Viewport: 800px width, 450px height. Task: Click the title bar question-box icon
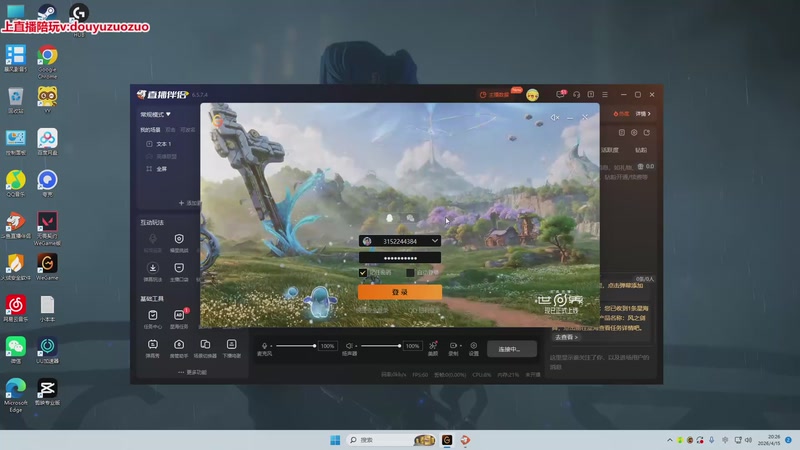coord(591,94)
